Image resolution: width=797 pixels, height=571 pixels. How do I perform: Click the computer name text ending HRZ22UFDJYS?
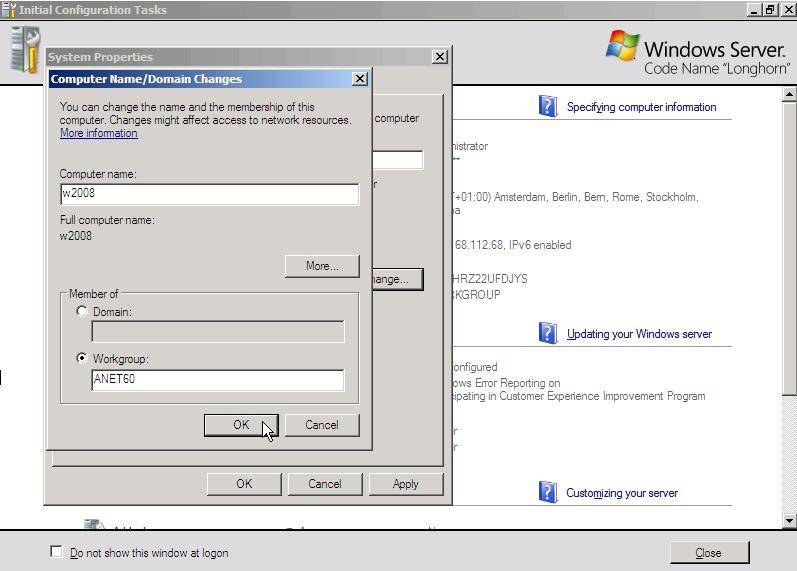point(490,279)
